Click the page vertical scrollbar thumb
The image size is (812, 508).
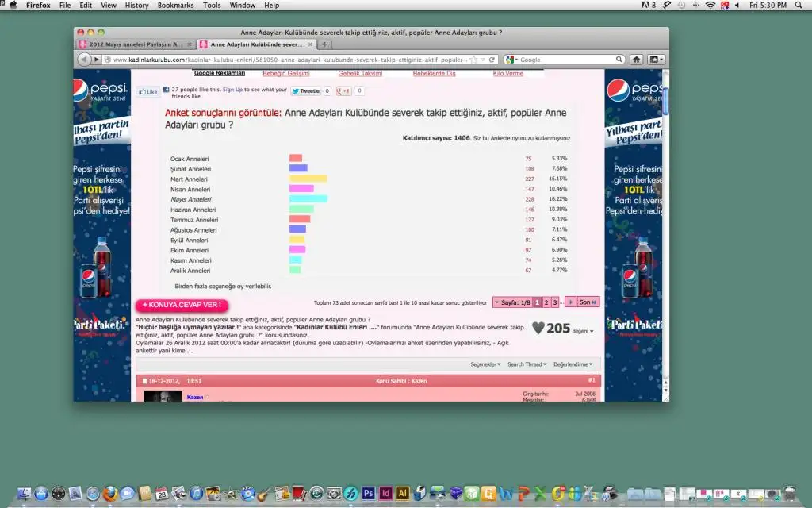tap(665, 101)
